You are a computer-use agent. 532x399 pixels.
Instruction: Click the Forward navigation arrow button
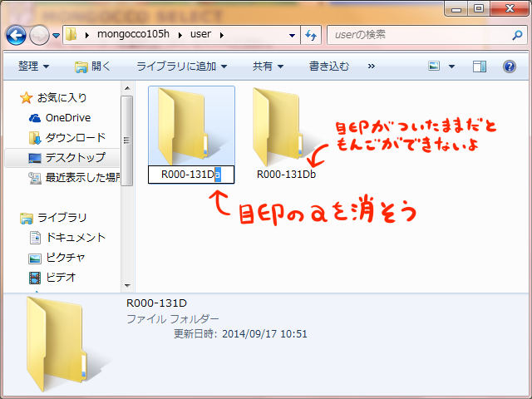pyautogui.click(x=40, y=35)
